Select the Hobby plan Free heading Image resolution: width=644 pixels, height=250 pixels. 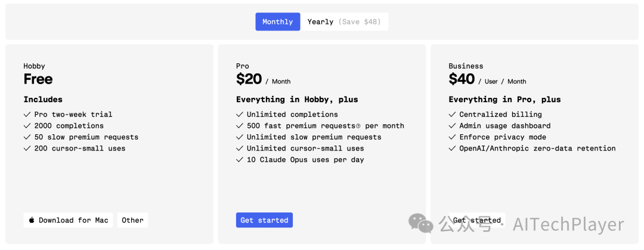pos(38,79)
